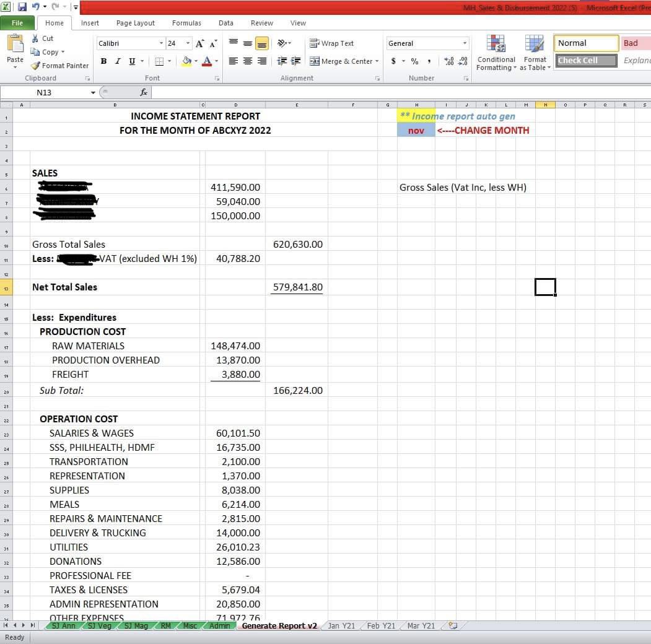Apply the Bad cell style
Image resolution: width=651 pixels, height=644 pixels.
(x=636, y=43)
